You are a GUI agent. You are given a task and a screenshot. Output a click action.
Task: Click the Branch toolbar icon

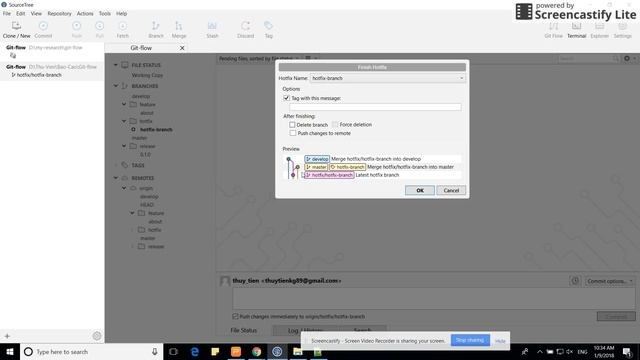pos(156,26)
